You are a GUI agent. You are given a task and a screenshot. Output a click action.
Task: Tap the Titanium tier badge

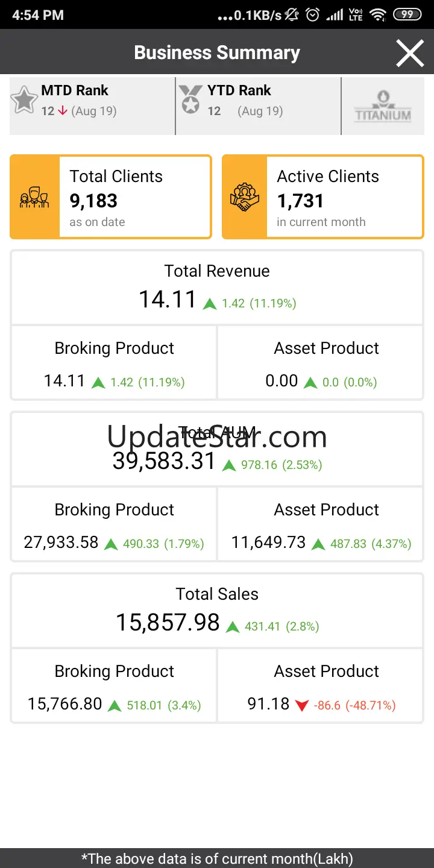[x=383, y=107]
